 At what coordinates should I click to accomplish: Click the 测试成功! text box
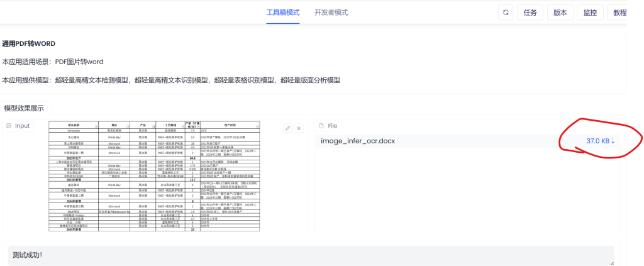[311, 255]
